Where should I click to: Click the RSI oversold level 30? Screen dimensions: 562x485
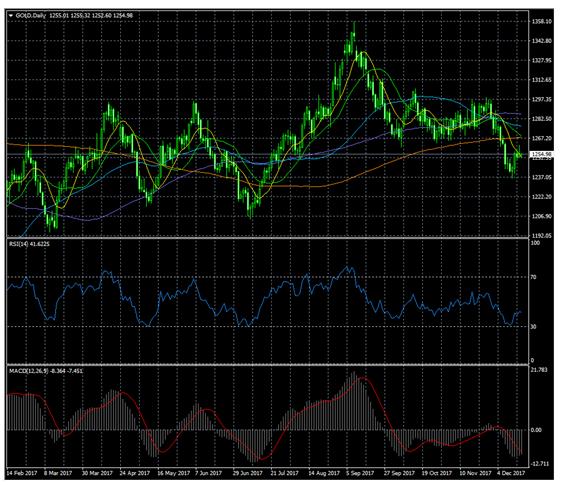534,327
